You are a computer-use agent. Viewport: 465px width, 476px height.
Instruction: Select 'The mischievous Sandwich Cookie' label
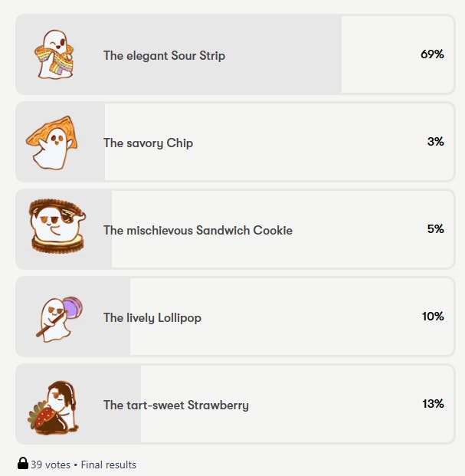[x=198, y=231]
